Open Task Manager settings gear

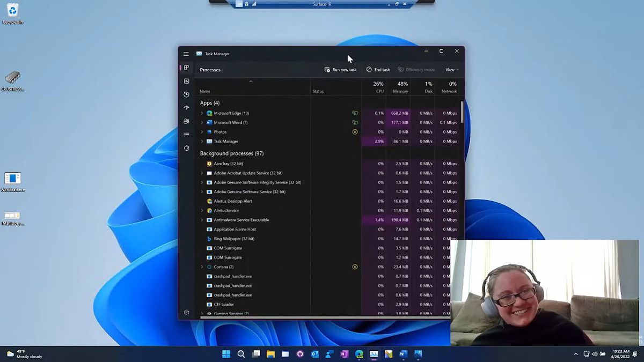[186, 312]
